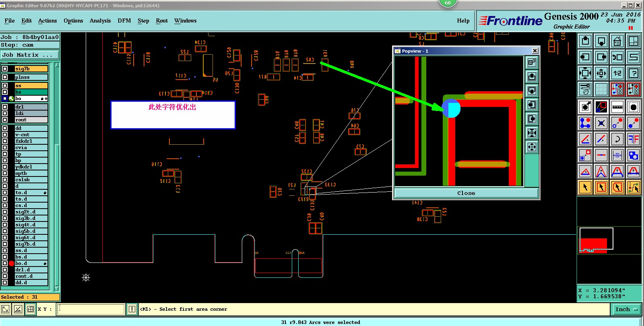This screenshot has width=644, height=326.
Task: Click the exclamation mark button in bottom bar
Action: (132, 309)
